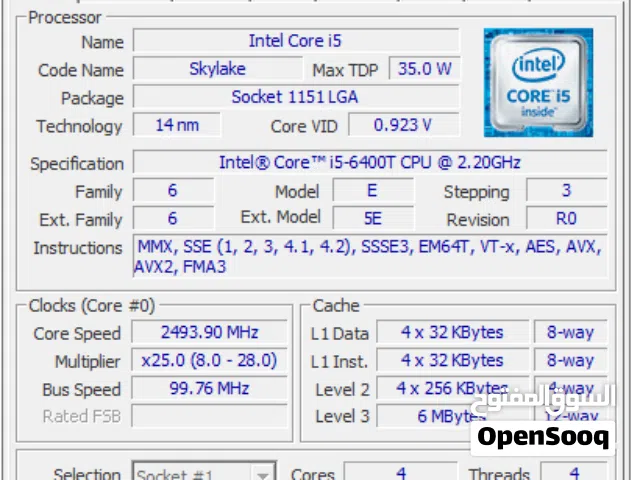Screen dimensions: 640x480
Task: Select the Family value 6
Action: pyautogui.click(x=173, y=191)
